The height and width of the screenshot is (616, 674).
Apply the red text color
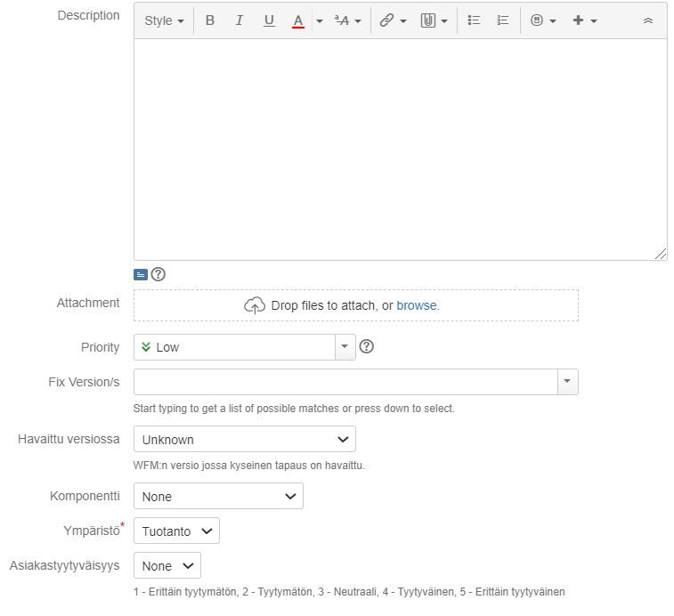(x=298, y=20)
